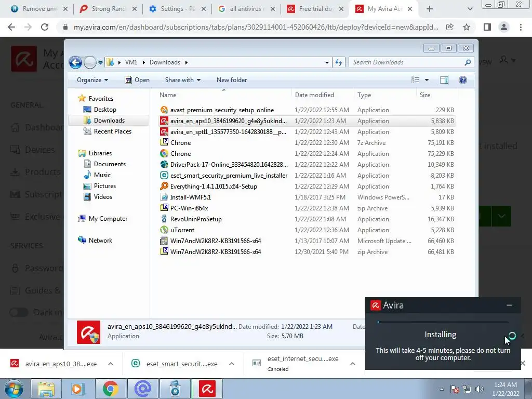532x399 pixels.
Task: Open recent locations dropdown beside nav arrows
Action: [x=100, y=63]
